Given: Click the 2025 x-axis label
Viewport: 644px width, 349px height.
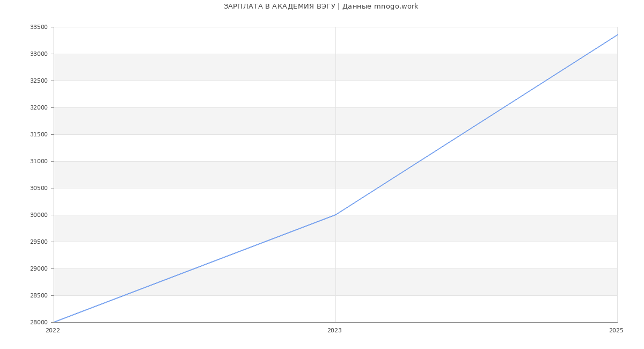Looking at the screenshot, I should point(616,331).
